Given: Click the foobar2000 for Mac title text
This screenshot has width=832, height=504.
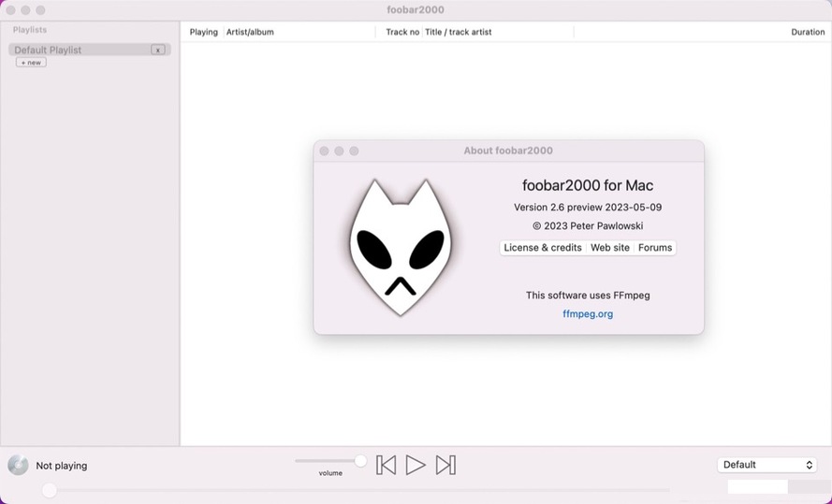Looking at the screenshot, I should coord(588,185).
